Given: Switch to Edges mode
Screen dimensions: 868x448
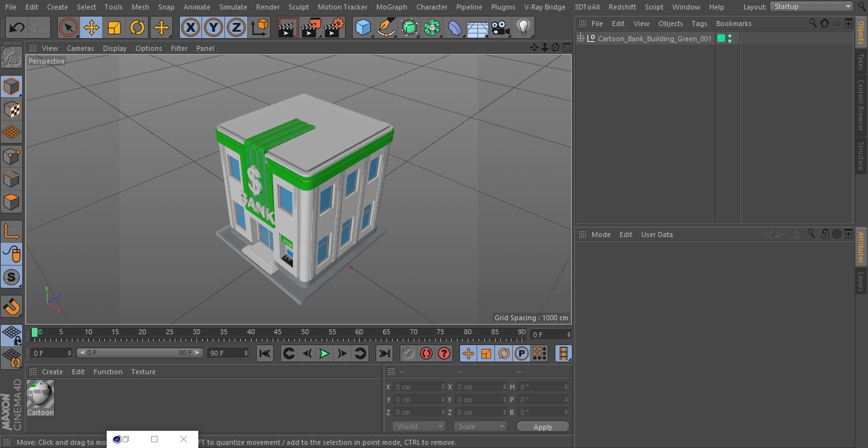Looking at the screenshot, I should pos(11,179).
